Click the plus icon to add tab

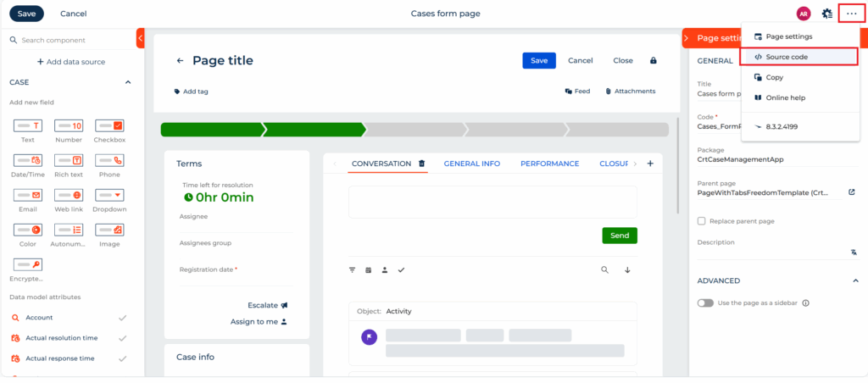[x=650, y=164]
